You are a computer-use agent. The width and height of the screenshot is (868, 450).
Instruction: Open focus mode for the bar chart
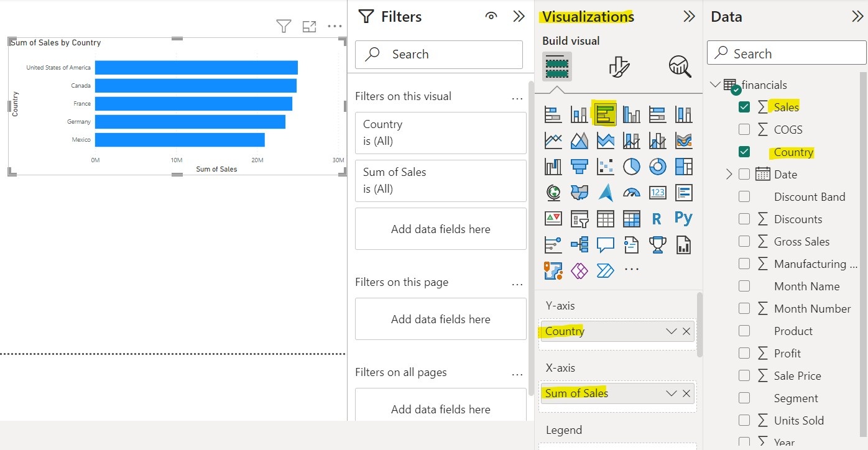[309, 26]
